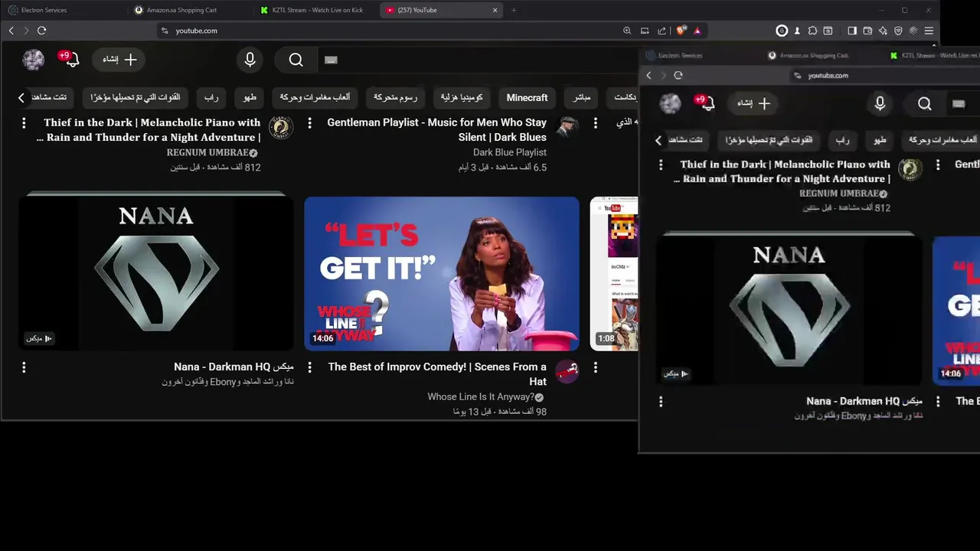This screenshot has width=980, height=551.
Task: Open the Dark Blue Playlist channel avatar
Action: [567, 127]
